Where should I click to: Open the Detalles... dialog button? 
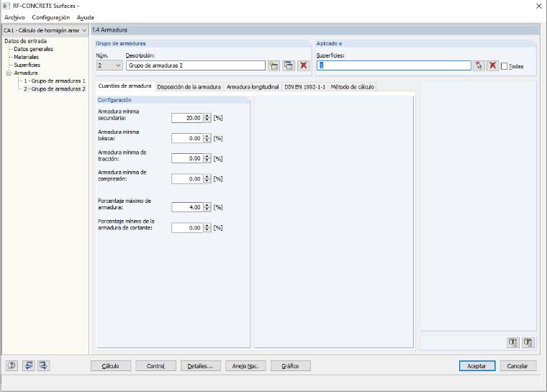coord(201,366)
